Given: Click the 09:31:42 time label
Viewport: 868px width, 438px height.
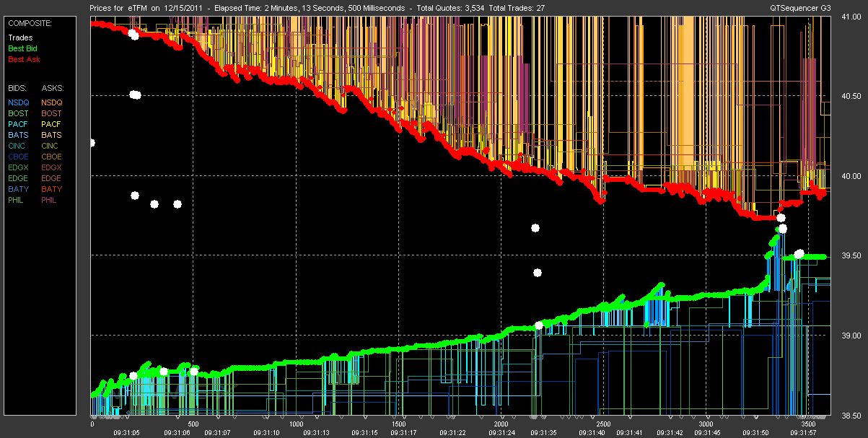Looking at the screenshot, I should [669, 433].
